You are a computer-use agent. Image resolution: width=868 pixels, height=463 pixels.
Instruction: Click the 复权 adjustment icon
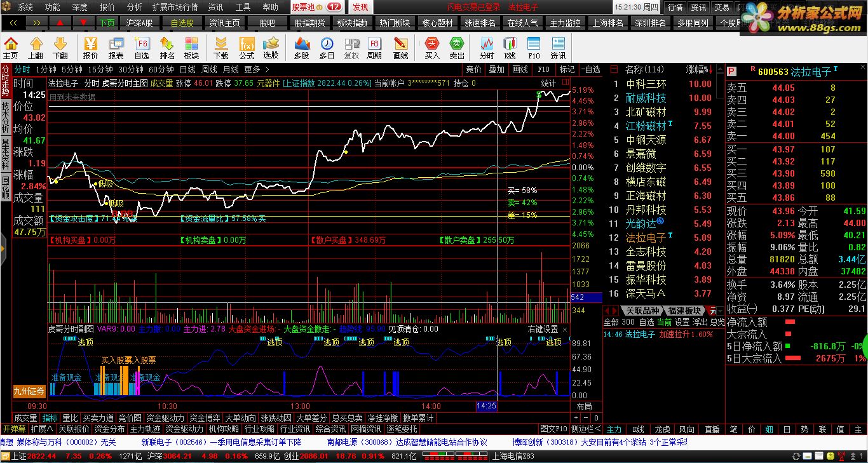351,48
